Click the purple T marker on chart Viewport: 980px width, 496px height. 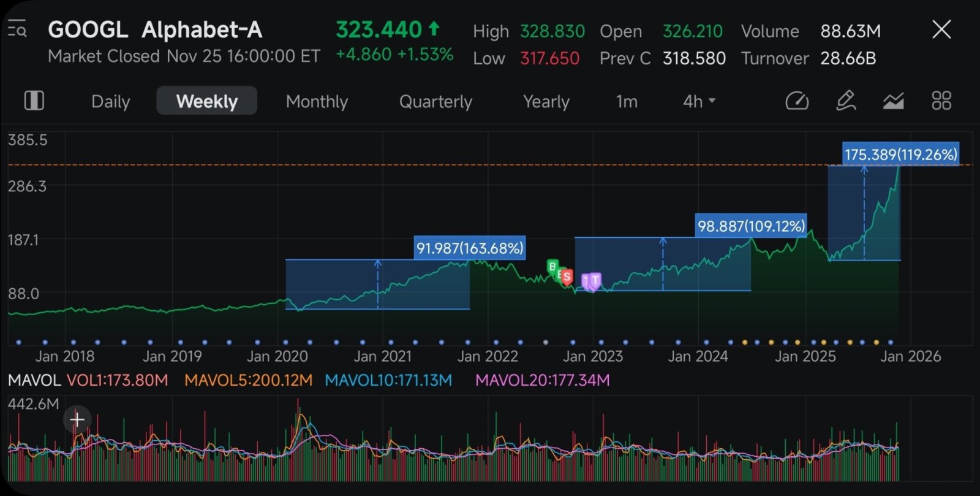point(595,281)
